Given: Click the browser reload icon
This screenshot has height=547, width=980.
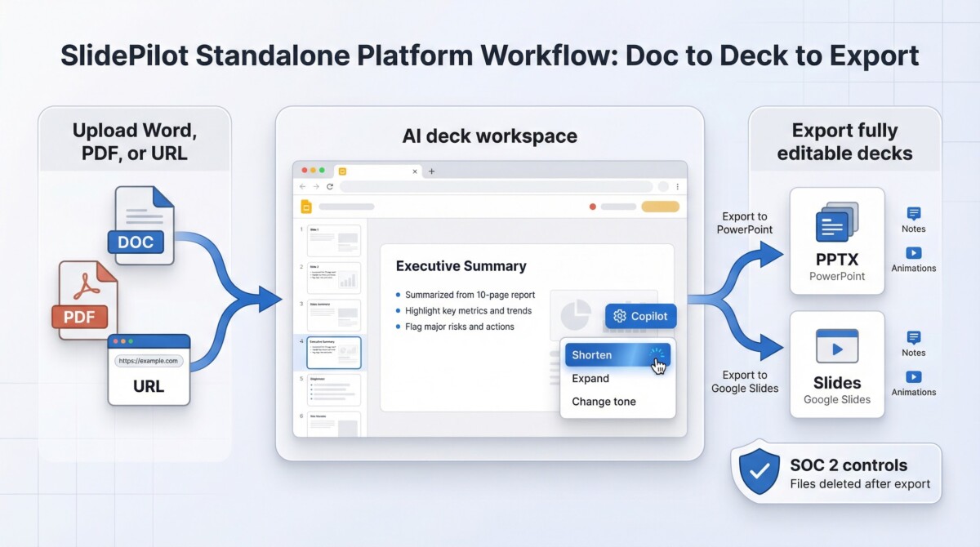Looking at the screenshot, I should [330, 187].
